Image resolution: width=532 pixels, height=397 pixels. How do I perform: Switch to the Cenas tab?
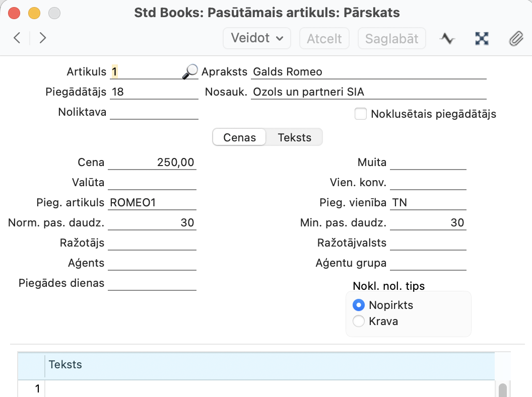click(x=239, y=137)
